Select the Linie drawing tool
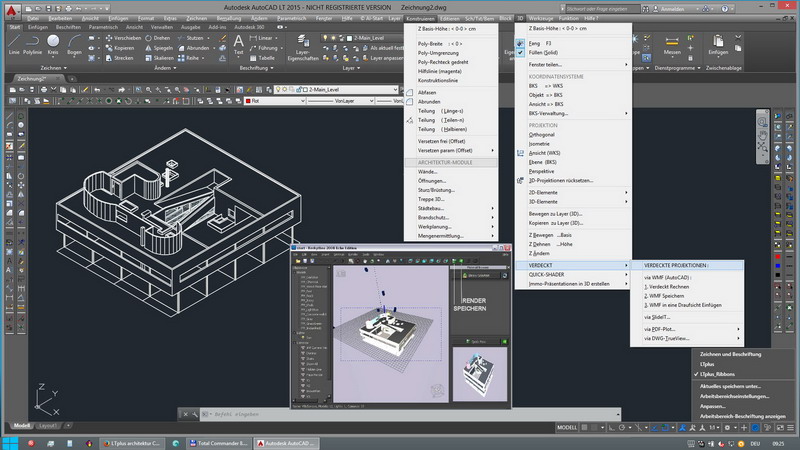The height and width of the screenshot is (450, 800). (x=16, y=42)
